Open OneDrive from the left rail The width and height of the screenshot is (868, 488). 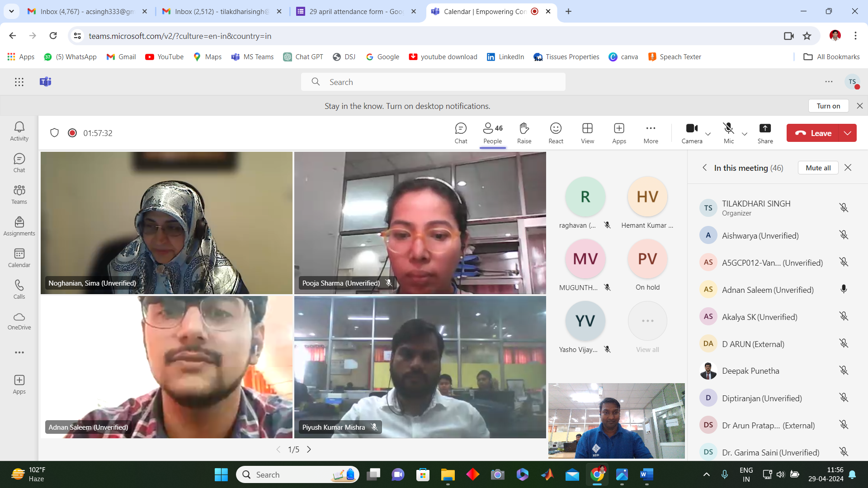19,321
